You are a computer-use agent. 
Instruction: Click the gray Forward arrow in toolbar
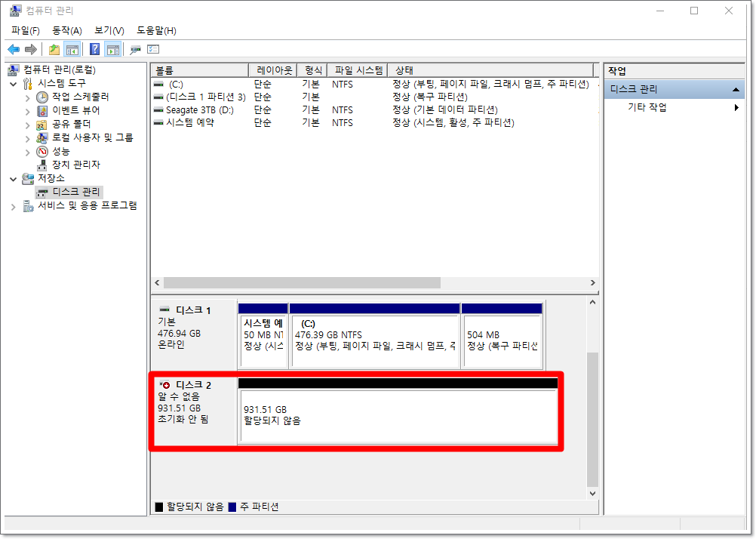click(31, 49)
